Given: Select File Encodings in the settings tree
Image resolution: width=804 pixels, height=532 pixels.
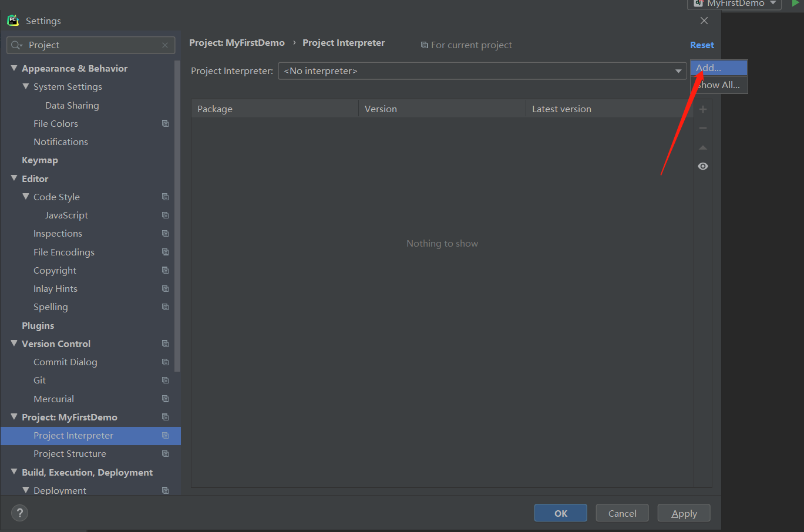Looking at the screenshot, I should click(x=64, y=252).
